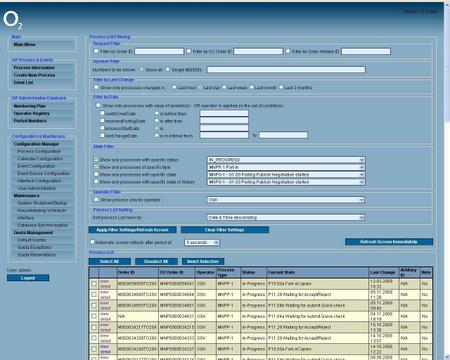Enable Filter by Order Arbitrary ID checkbox
Image resolution: width=450 pixels, height=360 pixels.
(x=288, y=51)
